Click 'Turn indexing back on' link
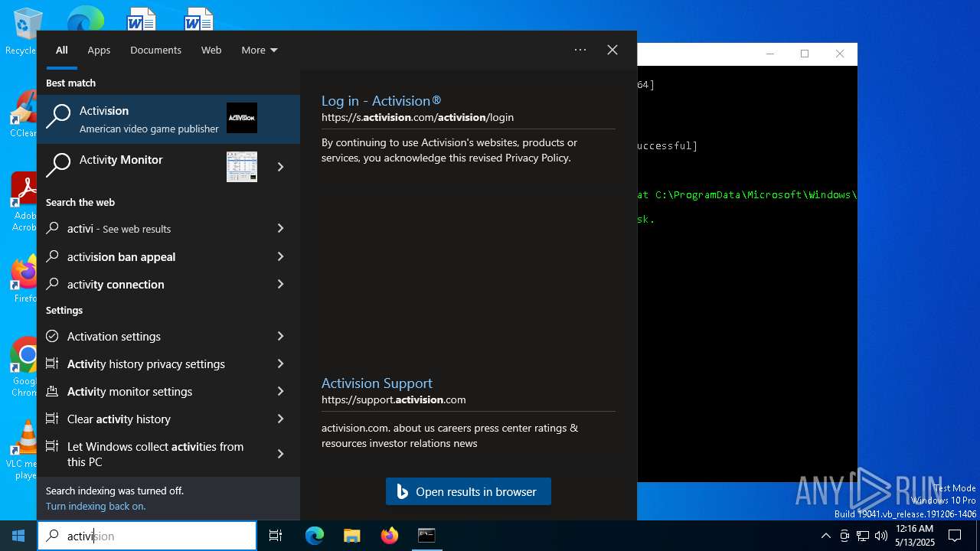This screenshot has height=551, width=980. 96,506
